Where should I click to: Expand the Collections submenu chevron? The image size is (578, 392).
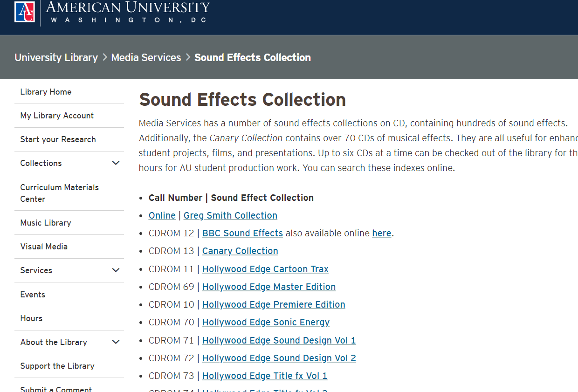[x=116, y=163]
